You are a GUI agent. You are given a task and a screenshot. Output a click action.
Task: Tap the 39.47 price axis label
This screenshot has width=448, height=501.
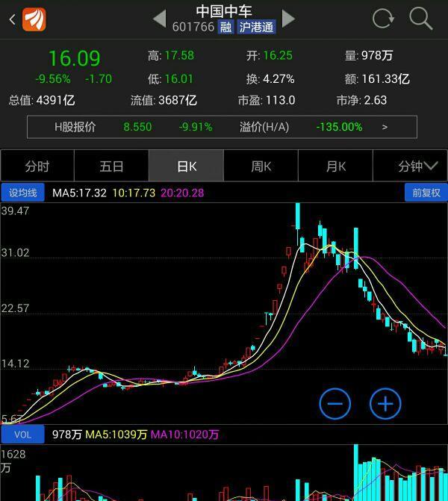point(16,211)
